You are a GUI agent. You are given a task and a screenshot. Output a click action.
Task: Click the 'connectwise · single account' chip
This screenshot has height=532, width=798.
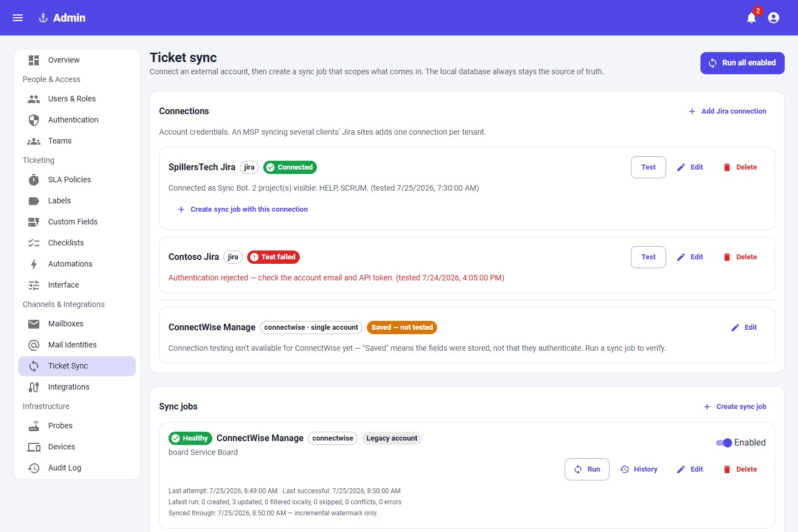click(311, 328)
